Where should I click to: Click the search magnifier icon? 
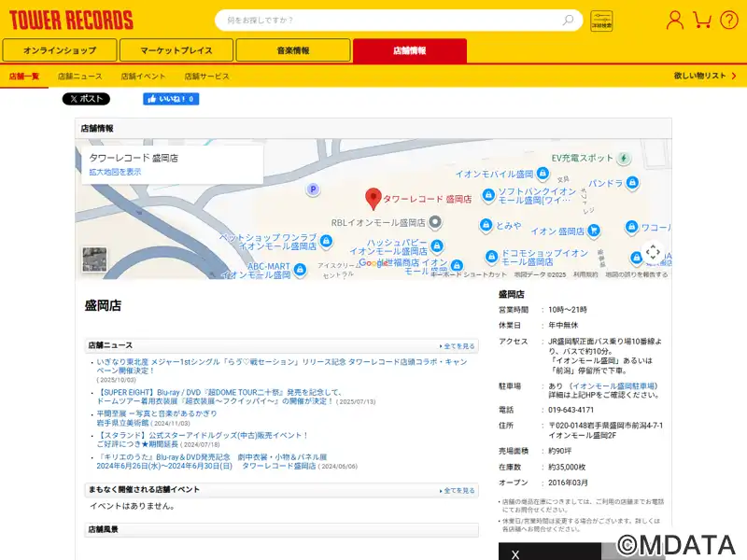568,21
